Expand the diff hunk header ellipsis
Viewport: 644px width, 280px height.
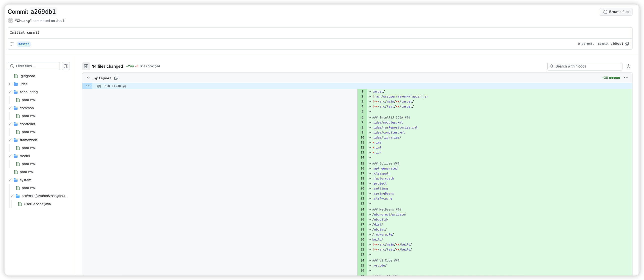tap(88, 86)
